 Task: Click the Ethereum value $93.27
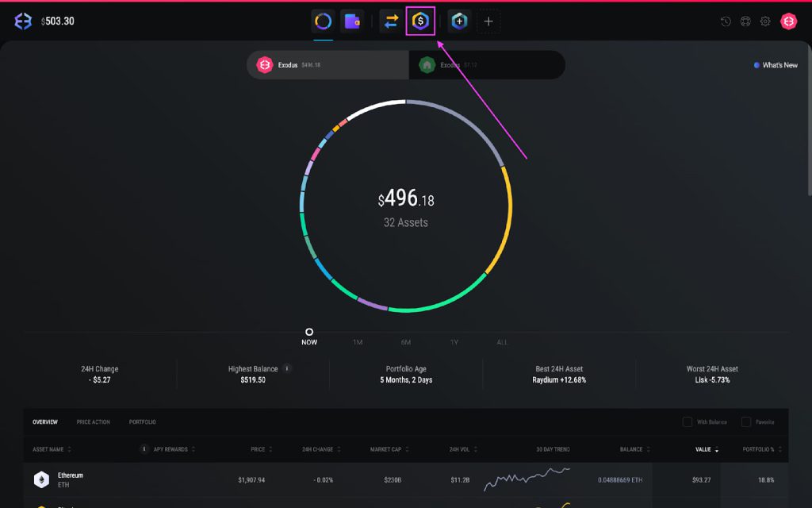click(x=701, y=480)
